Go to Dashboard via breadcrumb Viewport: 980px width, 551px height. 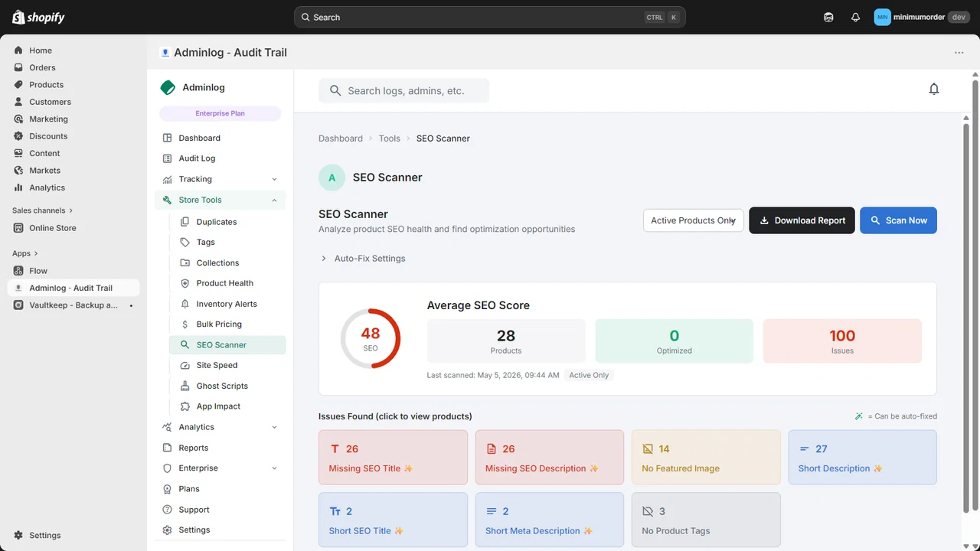click(341, 139)
